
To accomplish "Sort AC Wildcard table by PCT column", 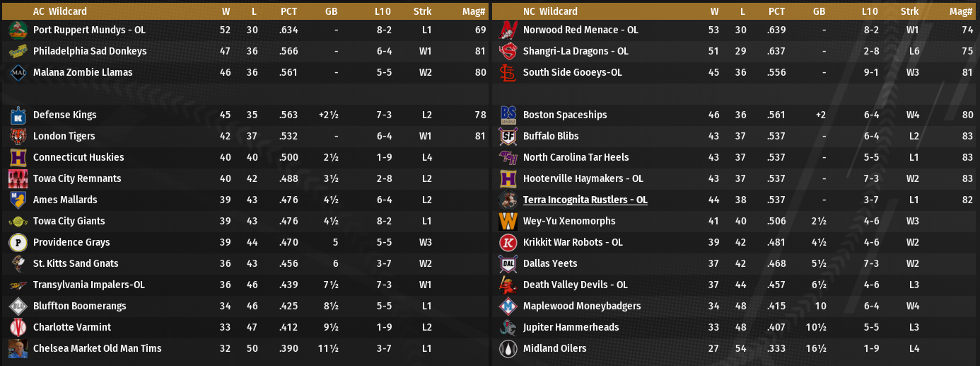I will tap(288, 11).
